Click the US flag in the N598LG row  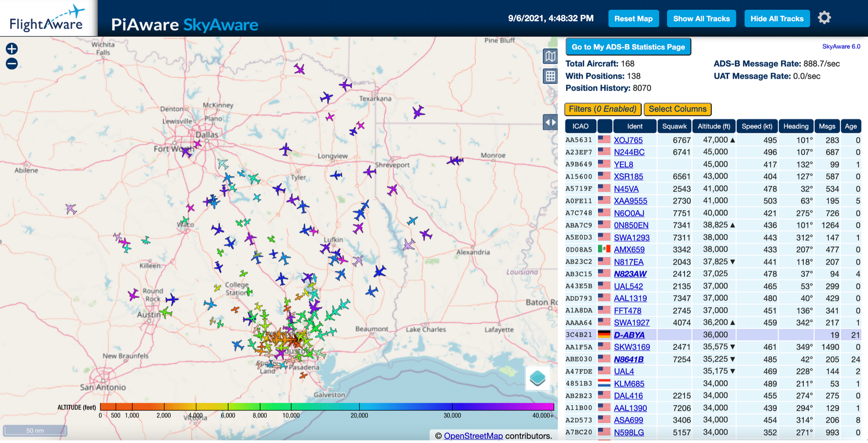click(x=604, y=432)
